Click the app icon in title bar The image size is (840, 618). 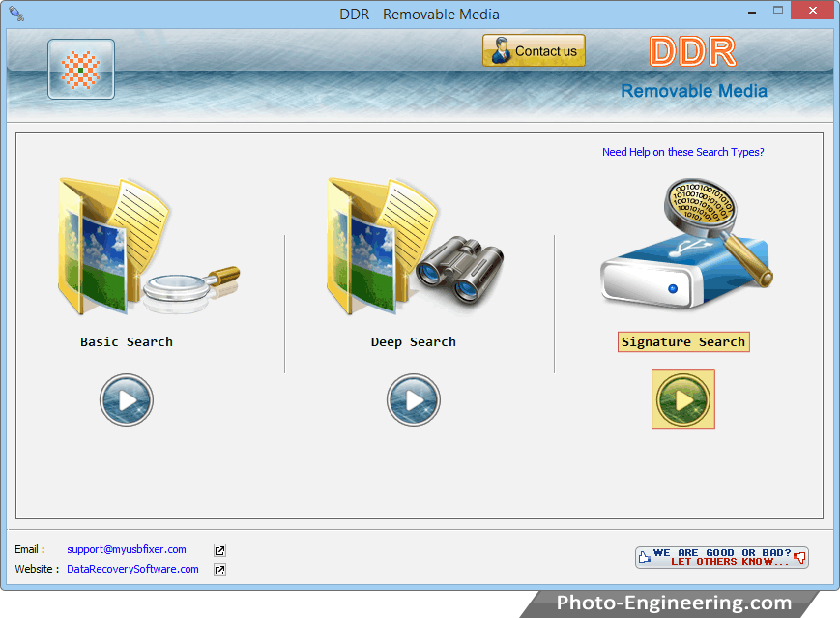tap(16, 14)
